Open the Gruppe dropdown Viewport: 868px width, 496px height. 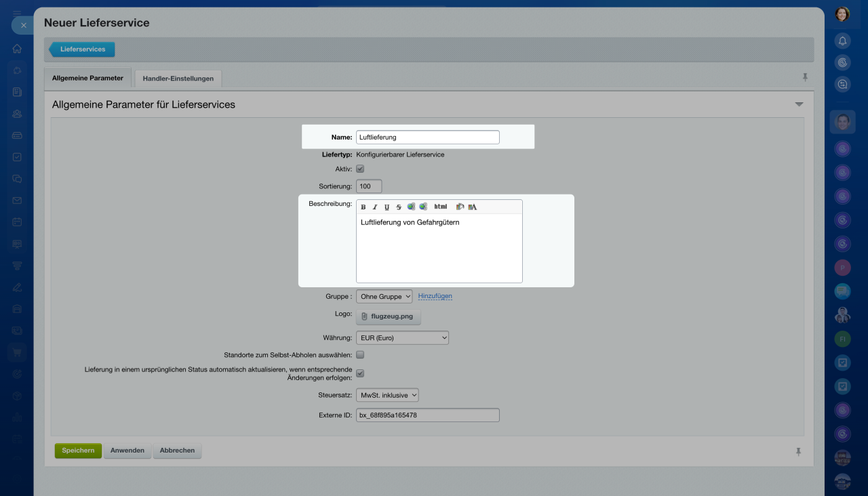tap(384, 296)
